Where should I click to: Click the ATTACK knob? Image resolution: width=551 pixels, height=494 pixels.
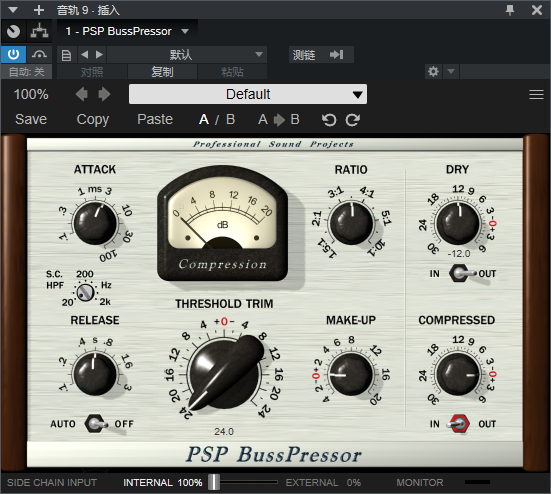point(95,223)
